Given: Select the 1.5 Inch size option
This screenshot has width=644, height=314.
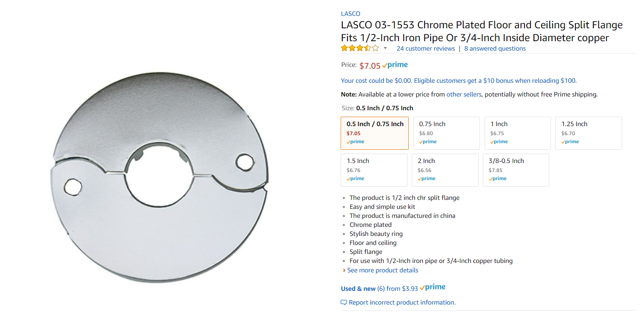Looking at the screenshot, I should pos(374,170).
